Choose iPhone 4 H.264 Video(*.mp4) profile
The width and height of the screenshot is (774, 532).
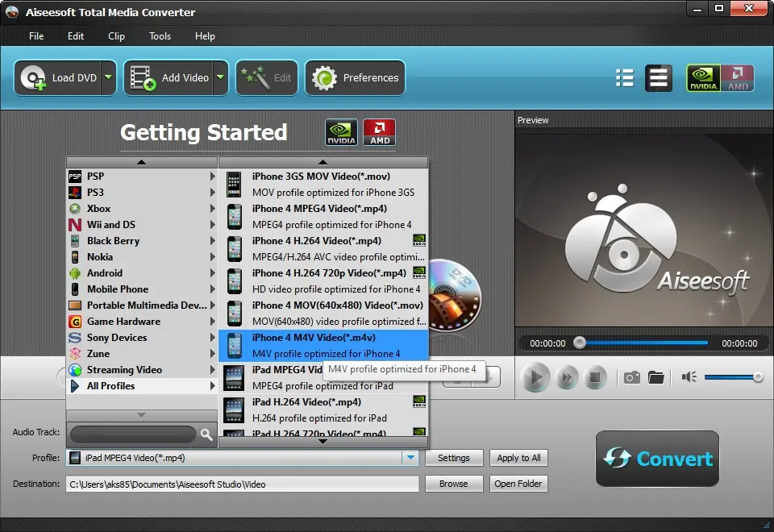(x=324, y=249)
